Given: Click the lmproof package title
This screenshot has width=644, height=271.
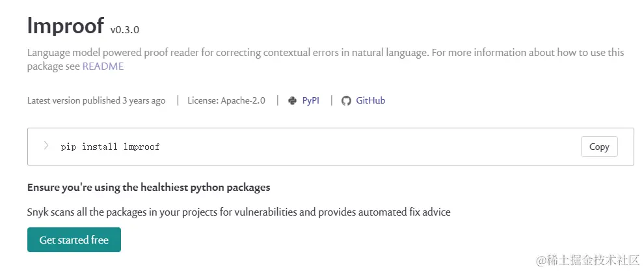Looking at the screenshot, I should (x=65, y=25).
